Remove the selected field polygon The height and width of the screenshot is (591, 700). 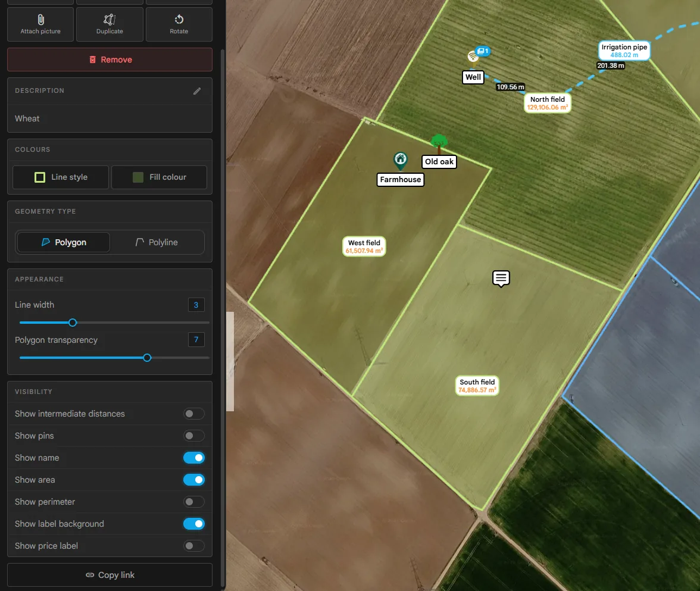click(110, 60)
